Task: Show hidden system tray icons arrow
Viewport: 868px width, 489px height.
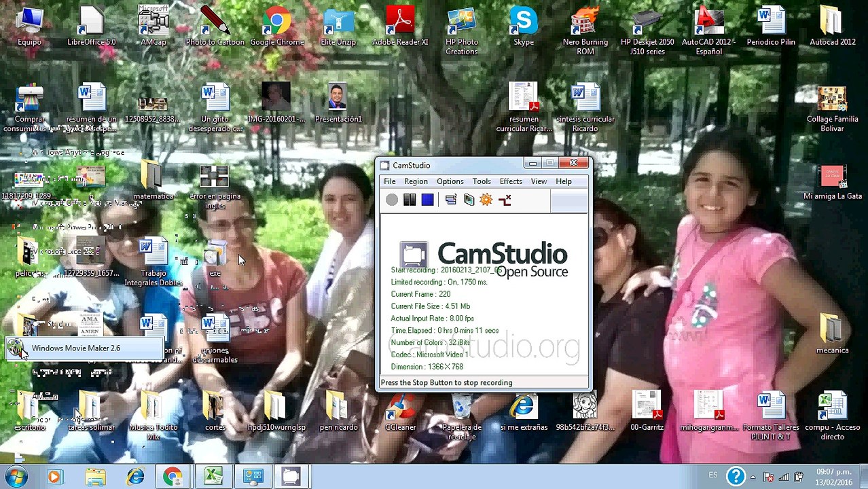Action: tap(753, 477)
